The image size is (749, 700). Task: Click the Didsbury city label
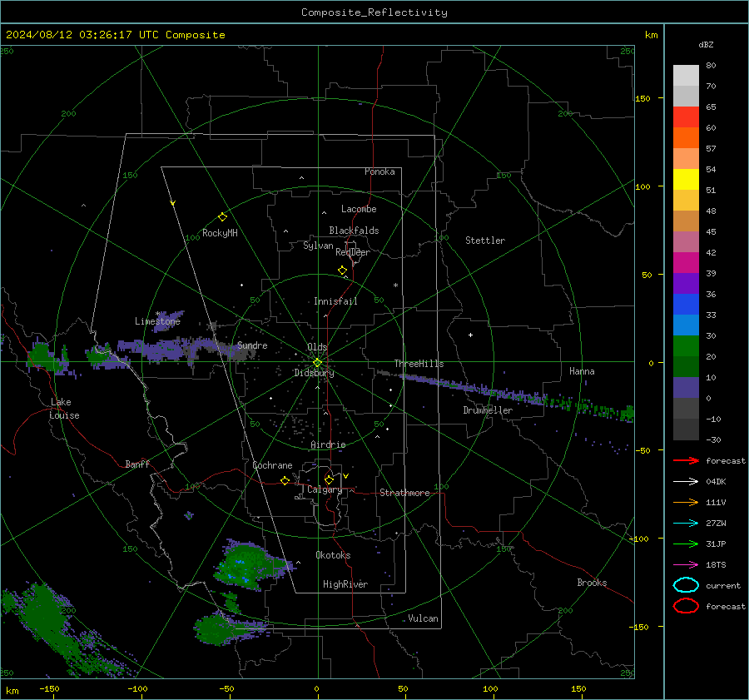314,373
